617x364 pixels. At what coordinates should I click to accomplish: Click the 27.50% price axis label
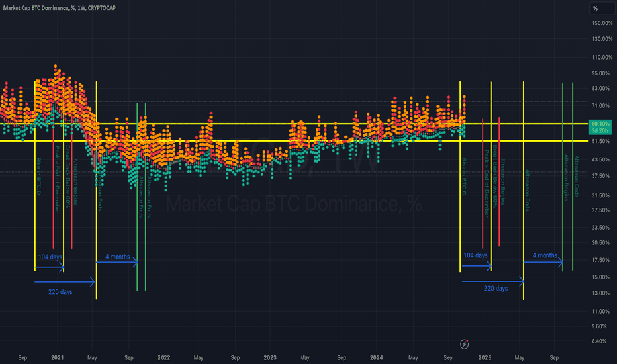coord(602,210)
